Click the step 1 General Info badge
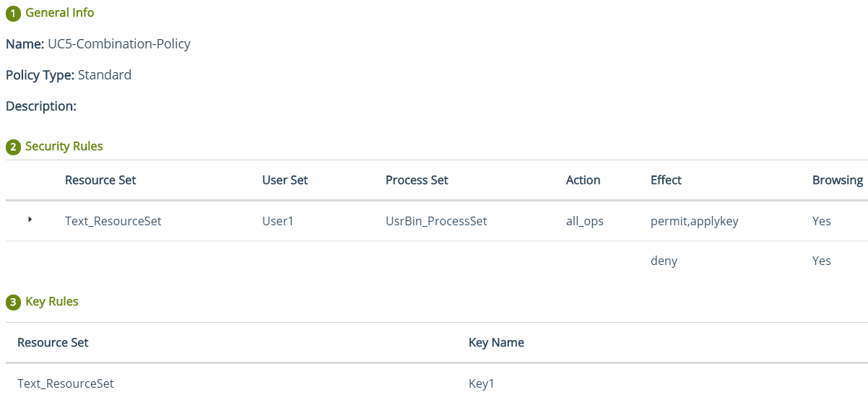Viewport: 868px width, 400px height. (13, 13)
